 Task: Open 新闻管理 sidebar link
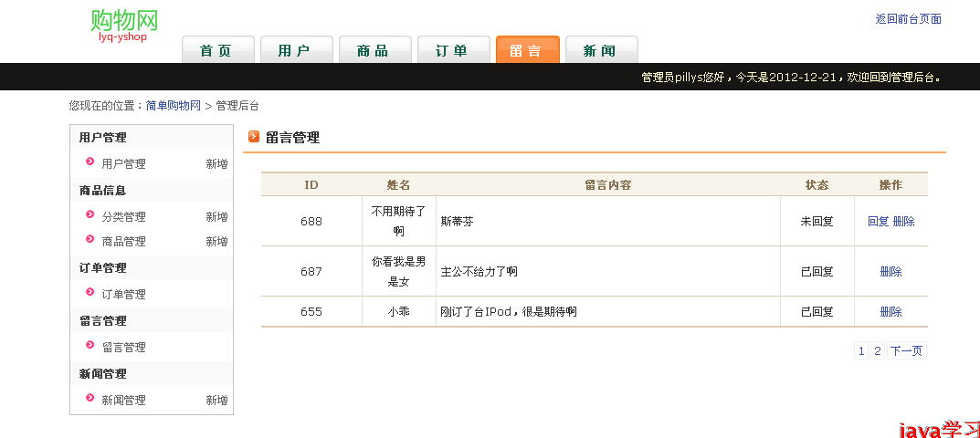click(x=123, y=400)
